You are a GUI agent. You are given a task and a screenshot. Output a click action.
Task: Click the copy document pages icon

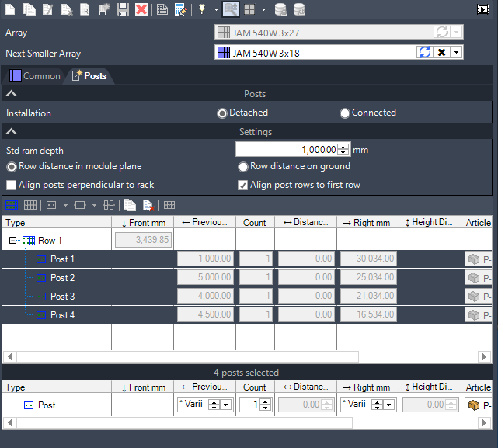coord(30,9)
